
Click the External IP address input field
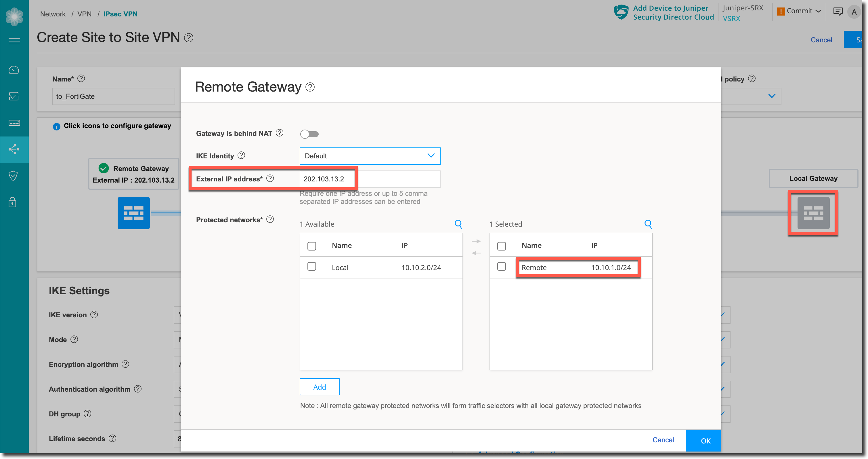click(x=370, y=179)
